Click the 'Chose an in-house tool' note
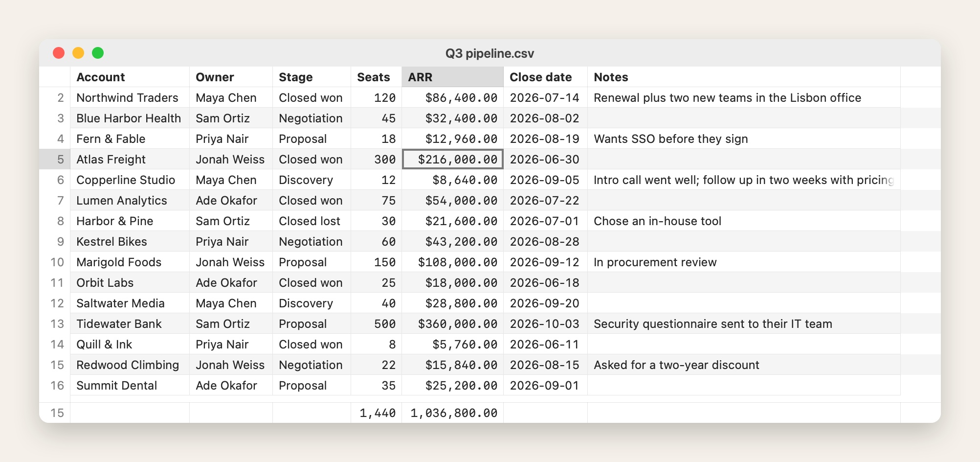Image resolution: width=980 pixels, height=462 pixels. coord(744,221)
